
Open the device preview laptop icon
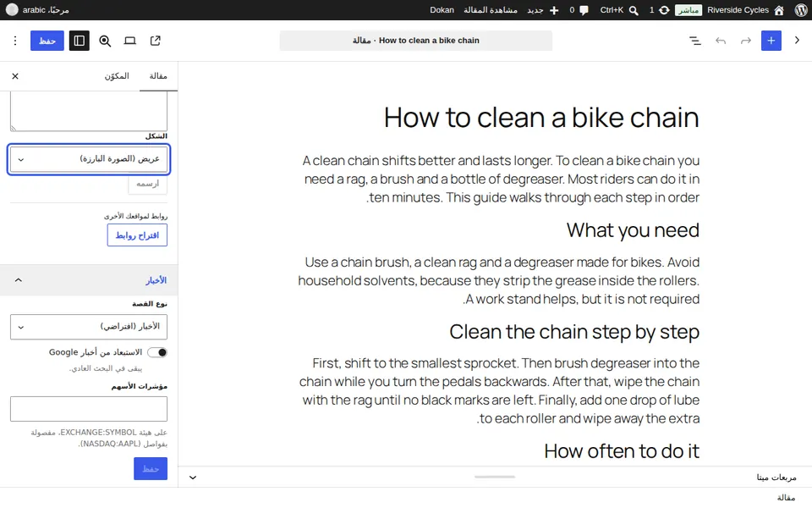point(130,41)
